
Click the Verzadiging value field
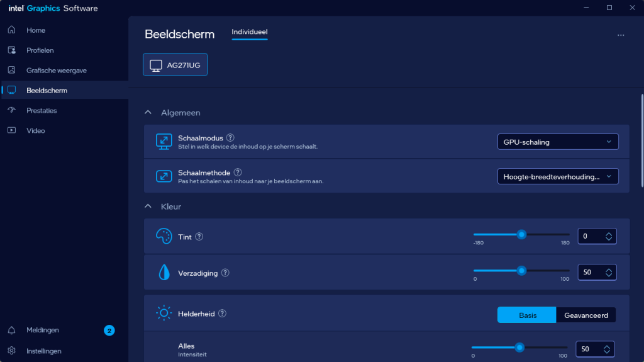pos(590,273)
